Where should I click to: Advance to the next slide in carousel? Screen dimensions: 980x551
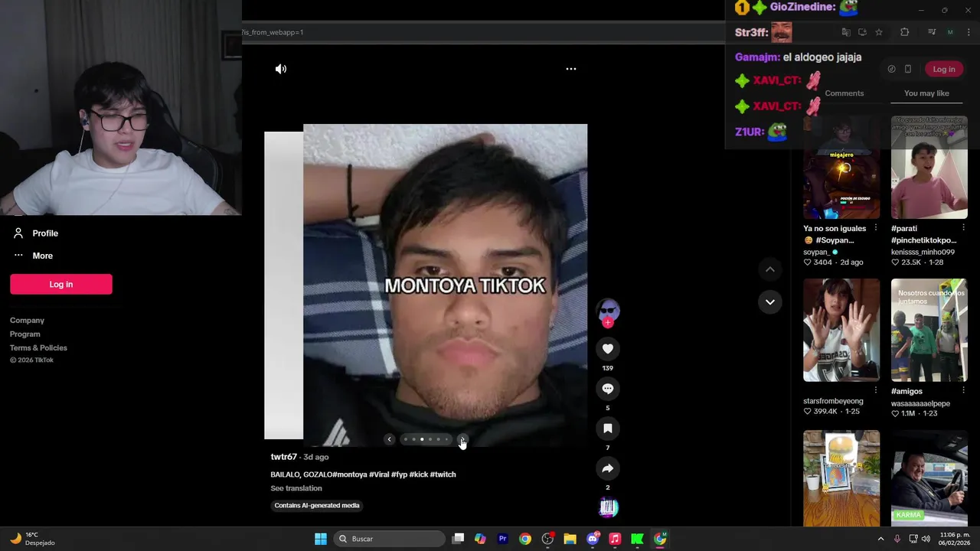tap(462, 439)
